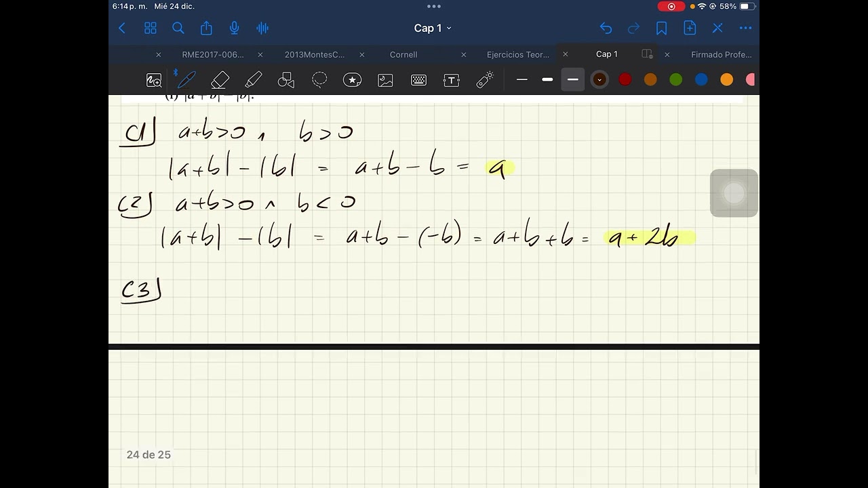Image resolution: width=868 pixels, height=488 pixels.
Task: Select the Pen tool
Action: tap(186, 80)
